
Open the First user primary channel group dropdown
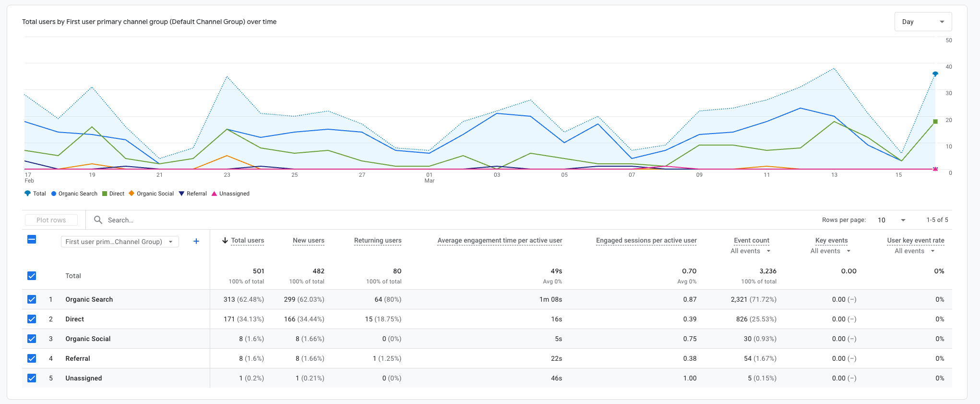[x=120, y=242]
